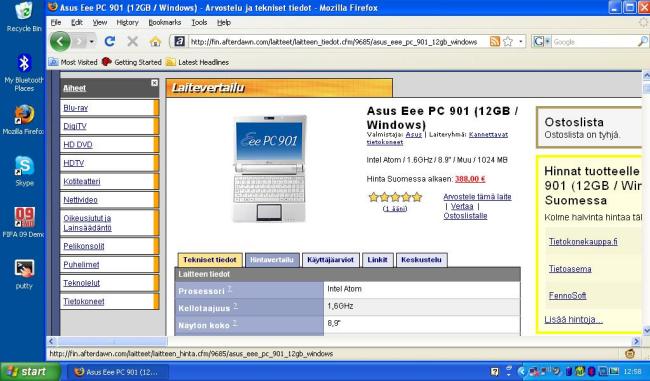Screen dimensions: 650x381
Task: Open the Edit menu
Action: [x=77, y=22]
